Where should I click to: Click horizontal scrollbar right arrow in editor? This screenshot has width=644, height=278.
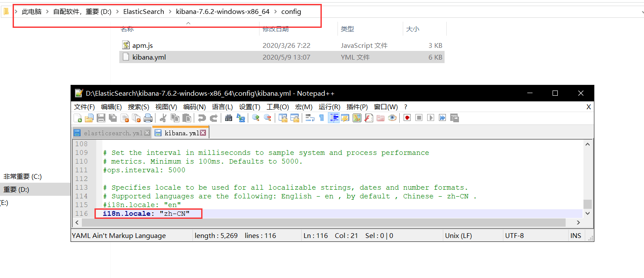pyautogui.click(x=579, y=222)
